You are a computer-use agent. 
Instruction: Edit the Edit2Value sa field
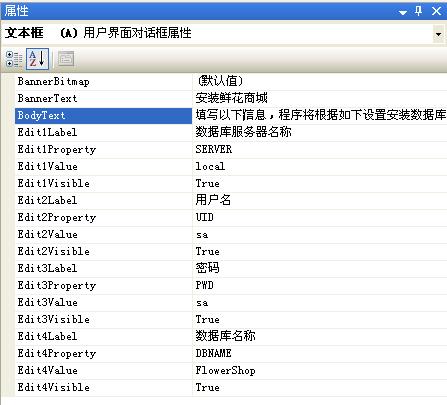[x=320, y=234]
